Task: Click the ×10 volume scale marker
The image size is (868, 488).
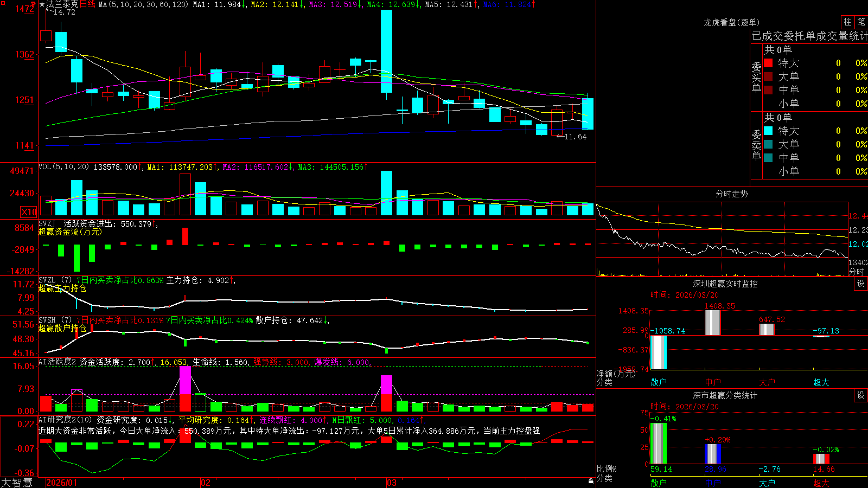Action: click(x=29, y=212)
